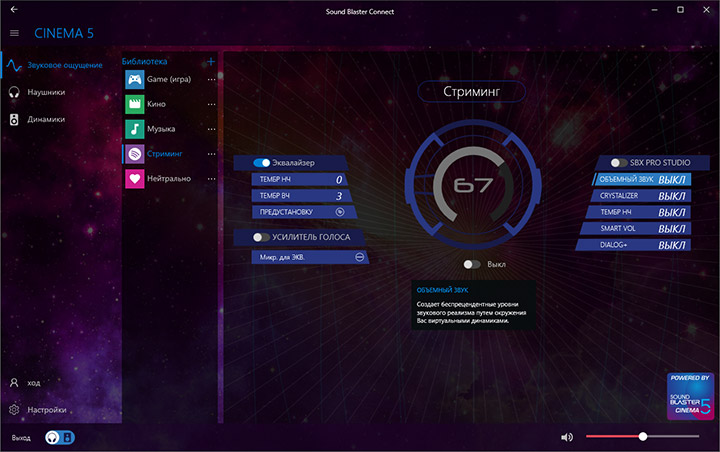
Task: Click the headphones icon beside Наушники
Action: coord(14,92)
